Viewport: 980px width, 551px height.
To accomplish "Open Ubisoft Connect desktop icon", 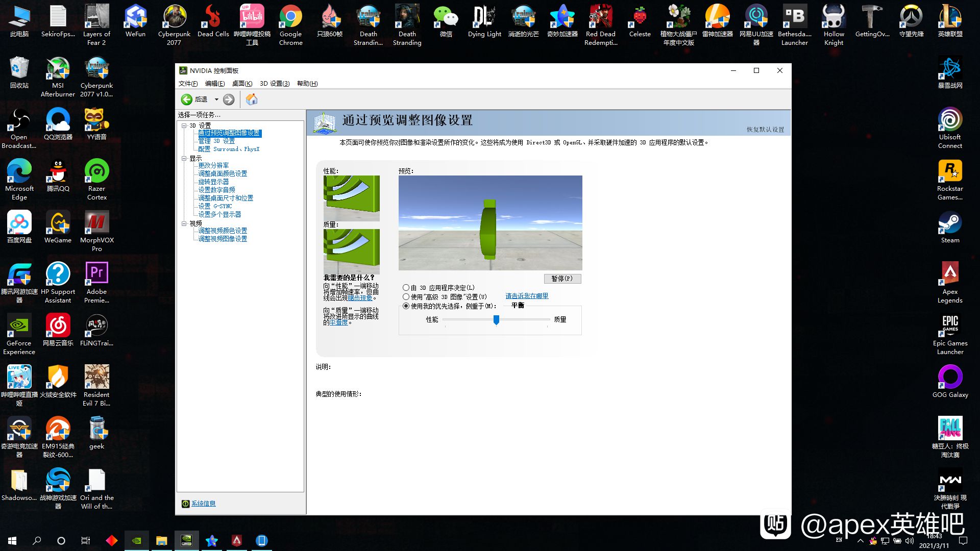I will tap(950, 128).
